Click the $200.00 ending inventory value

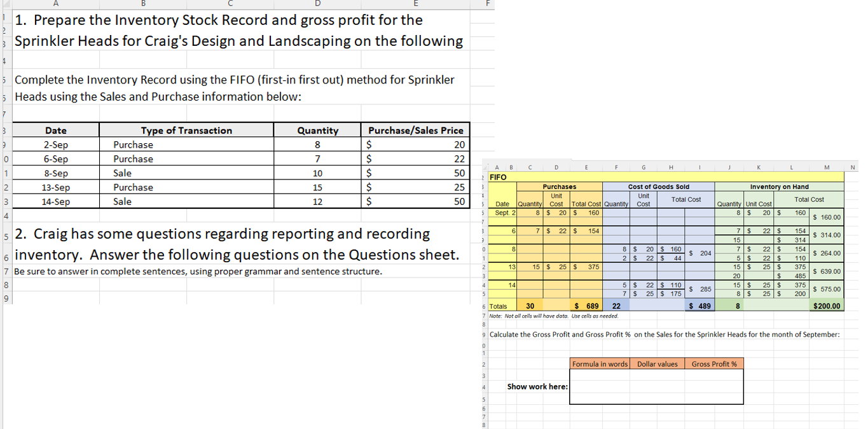825,306
